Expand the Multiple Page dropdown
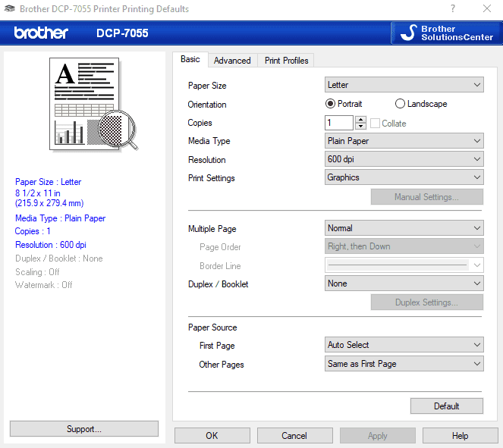The width and height of the screenshot is (503, 448). tap(404, 228)
